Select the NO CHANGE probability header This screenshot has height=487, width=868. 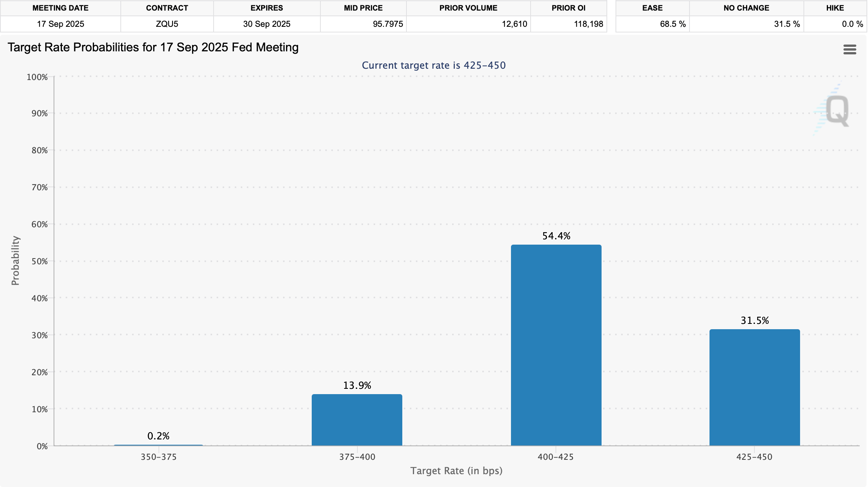[x=746, y=8]
